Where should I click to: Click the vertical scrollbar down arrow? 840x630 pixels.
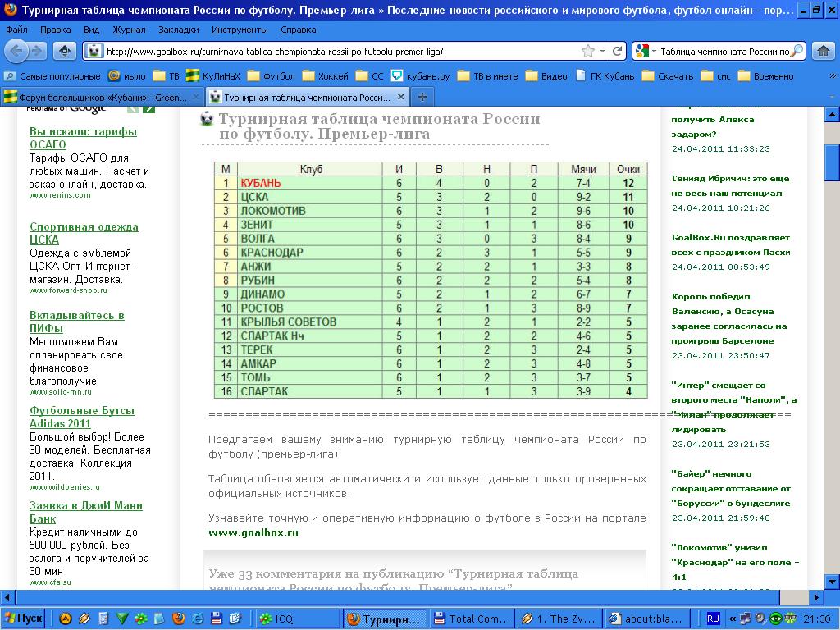click(x=832, y=582)
